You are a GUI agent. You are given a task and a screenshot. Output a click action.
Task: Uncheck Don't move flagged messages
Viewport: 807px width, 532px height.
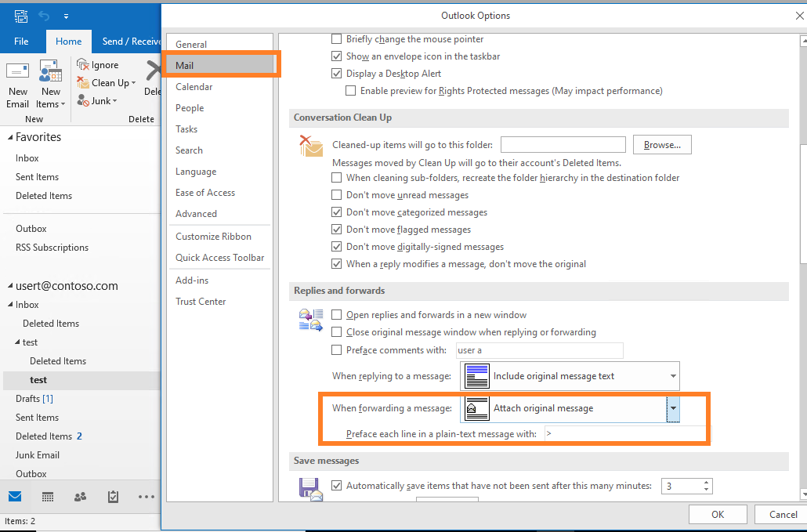[x=337, y=230]
